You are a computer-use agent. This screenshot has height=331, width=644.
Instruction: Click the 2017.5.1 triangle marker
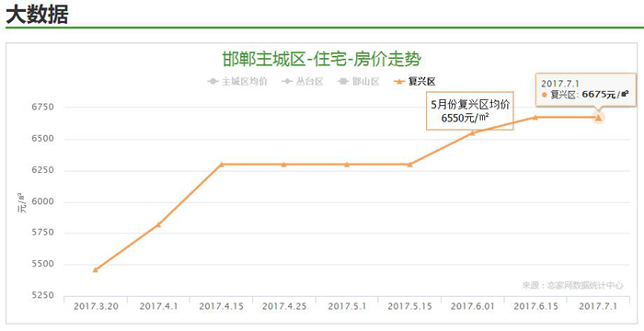tap(347, 165)
